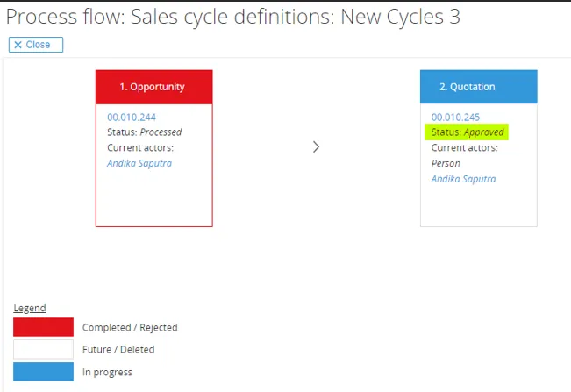This screenshot has height=392, width=571.
Task: Click the In progress legend label
Action: 107,372
